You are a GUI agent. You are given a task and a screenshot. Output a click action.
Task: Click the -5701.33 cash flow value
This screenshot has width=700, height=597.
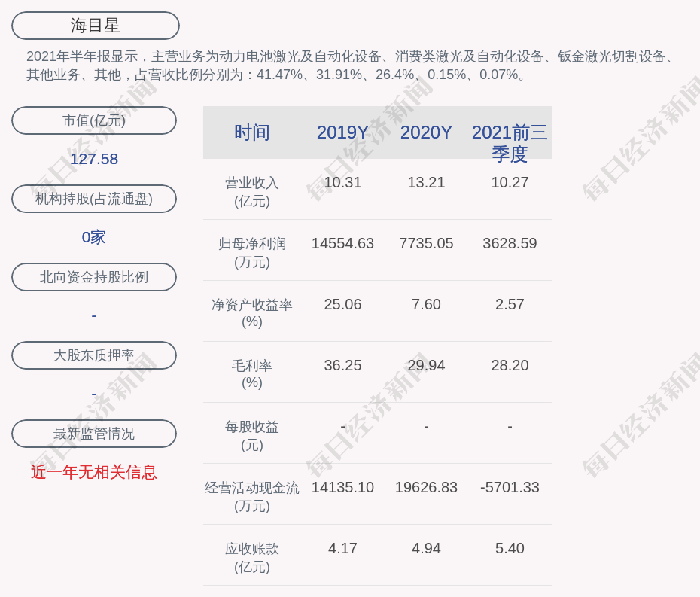(x=510, y=487)
